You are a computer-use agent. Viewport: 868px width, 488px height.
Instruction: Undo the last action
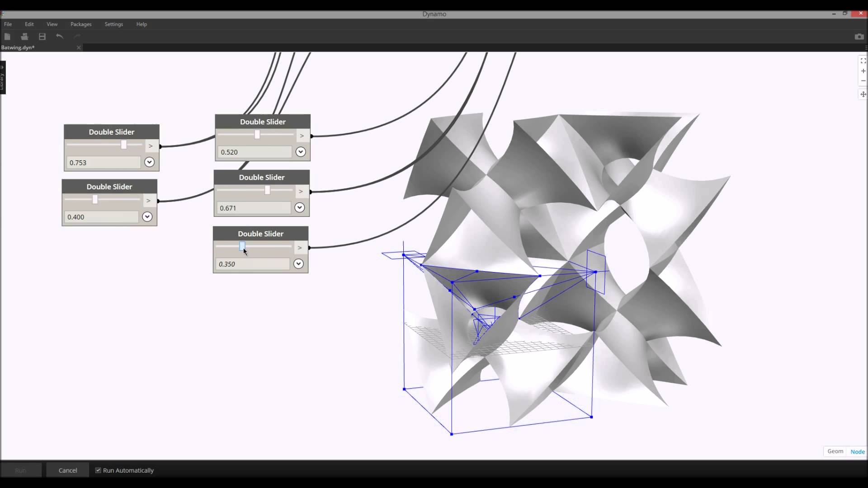tap(59, 37)
